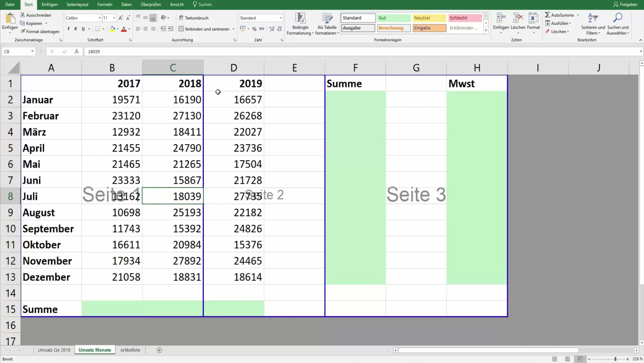Click the name box showing C8
This screenshot has width=644, height=363.
point(16,51)
